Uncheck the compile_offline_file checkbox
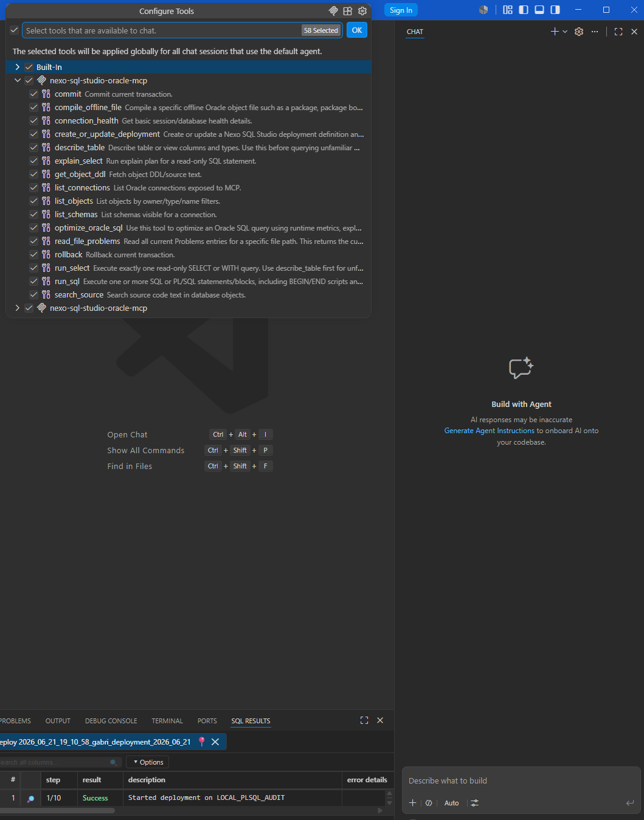This screenshot has height=820, width=644. coord(34,107)
